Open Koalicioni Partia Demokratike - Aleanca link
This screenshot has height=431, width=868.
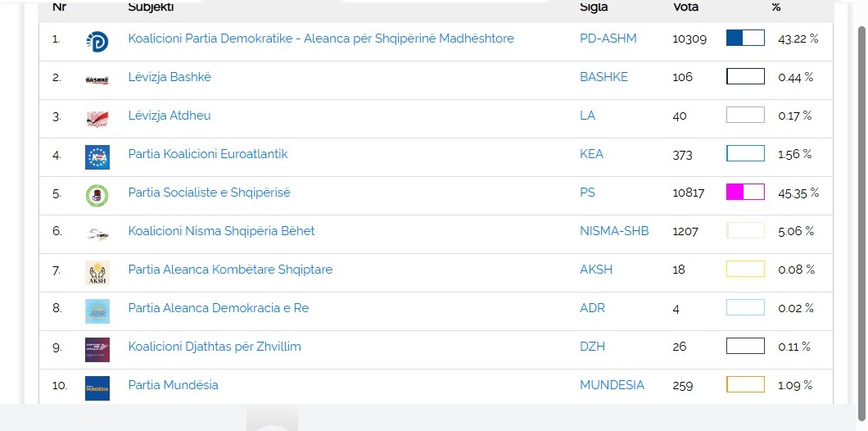[321, 39]
